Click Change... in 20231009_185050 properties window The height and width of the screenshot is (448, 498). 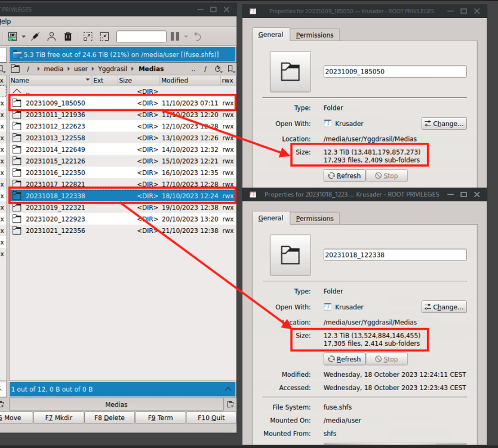[444, 124]
